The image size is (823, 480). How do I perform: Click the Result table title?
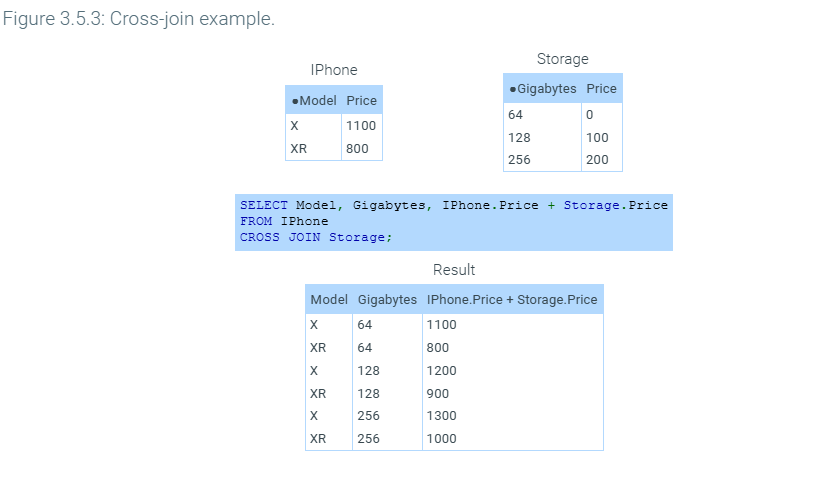click(454, 270)
